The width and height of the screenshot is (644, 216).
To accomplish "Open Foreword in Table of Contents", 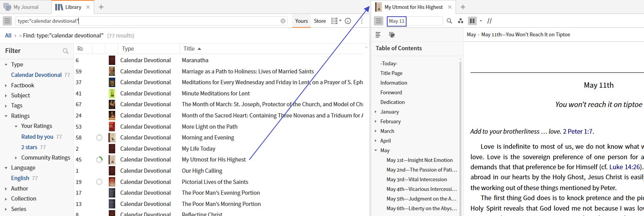I will pyautogui.click(x=391, y=92).
